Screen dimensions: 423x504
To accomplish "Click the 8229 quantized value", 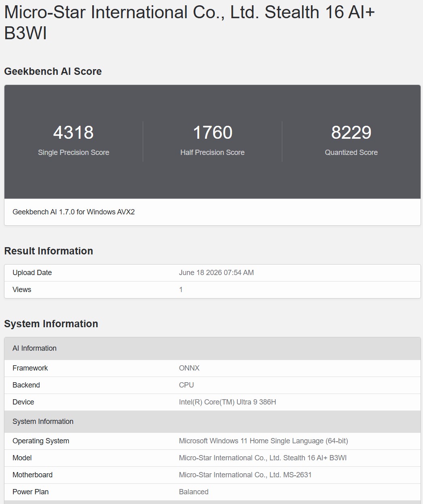I will coord(351,132).
